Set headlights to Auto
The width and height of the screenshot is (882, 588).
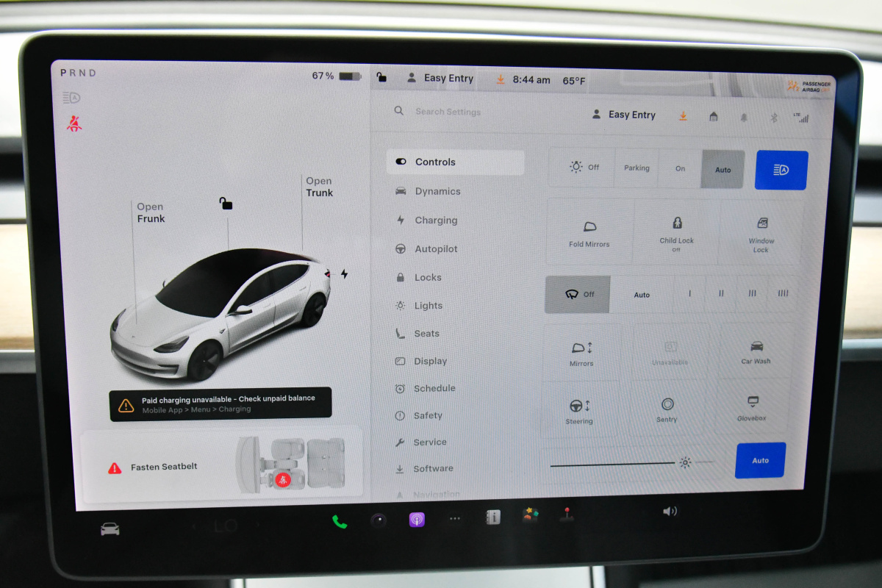[723, 170]
